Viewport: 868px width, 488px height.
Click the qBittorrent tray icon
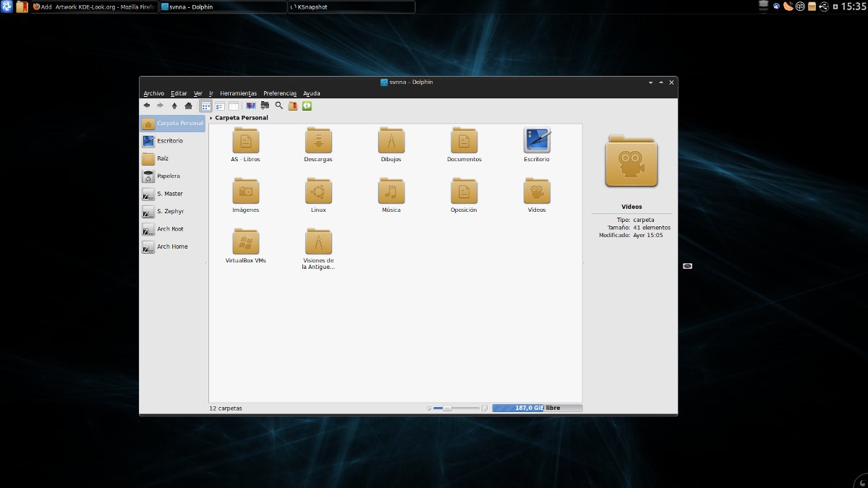coord(800,7)
